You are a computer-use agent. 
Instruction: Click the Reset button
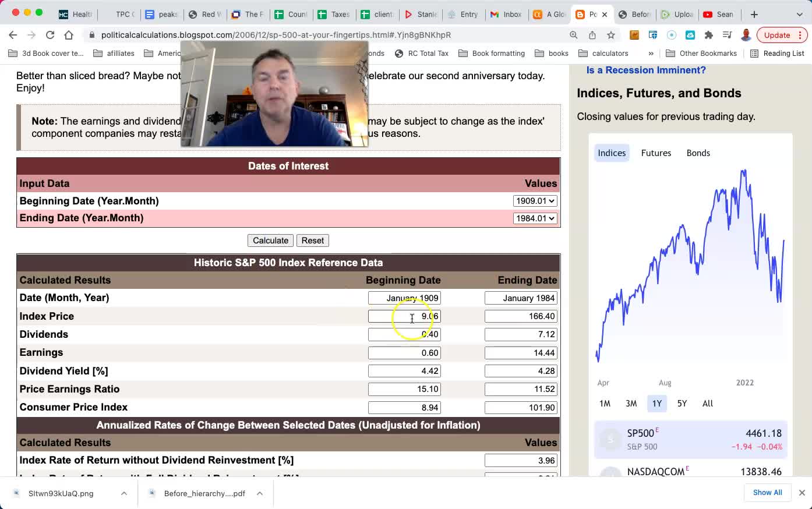[x=313, y=241]
